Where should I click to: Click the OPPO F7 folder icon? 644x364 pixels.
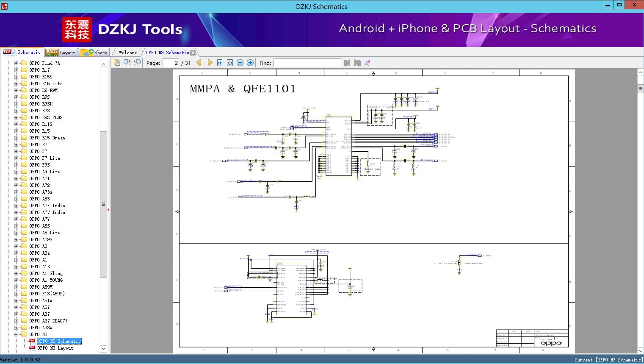[24, 151]
